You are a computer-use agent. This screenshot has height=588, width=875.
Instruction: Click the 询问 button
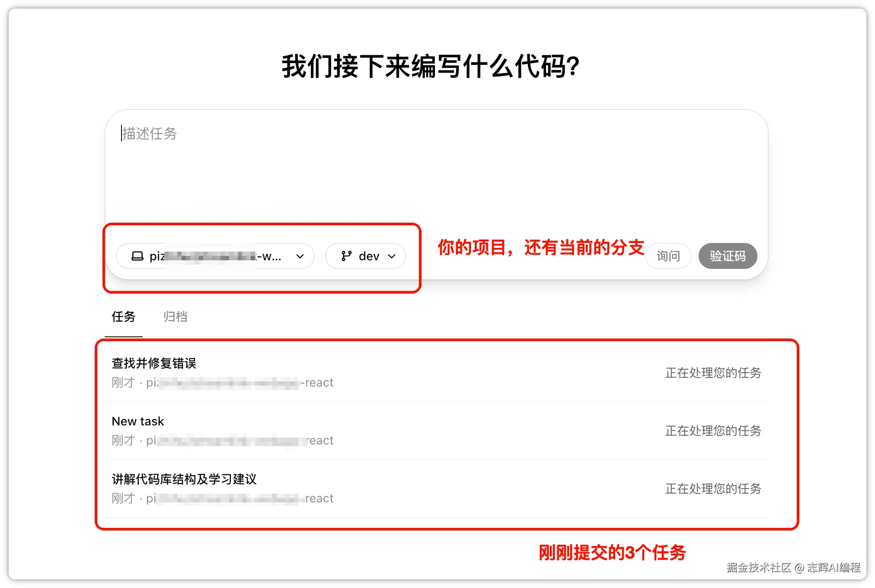(668, 256)
